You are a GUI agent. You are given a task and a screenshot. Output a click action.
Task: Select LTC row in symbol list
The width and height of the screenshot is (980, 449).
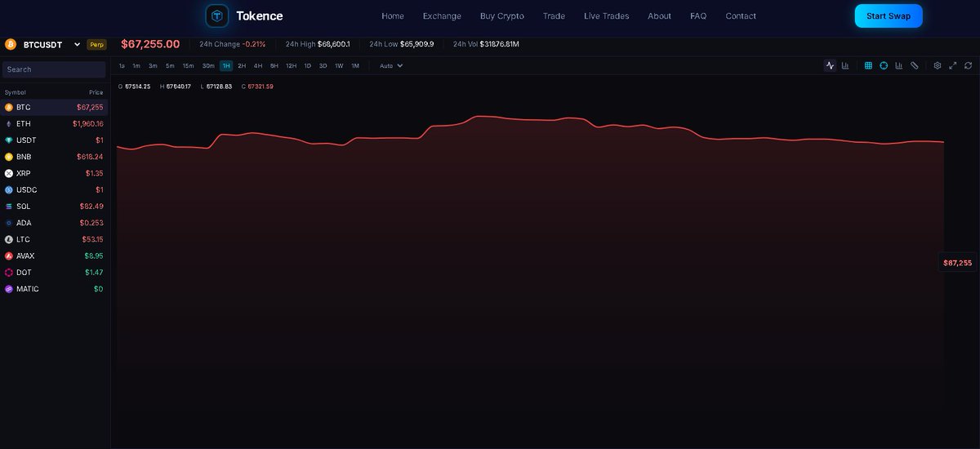[x=54, y=239]
